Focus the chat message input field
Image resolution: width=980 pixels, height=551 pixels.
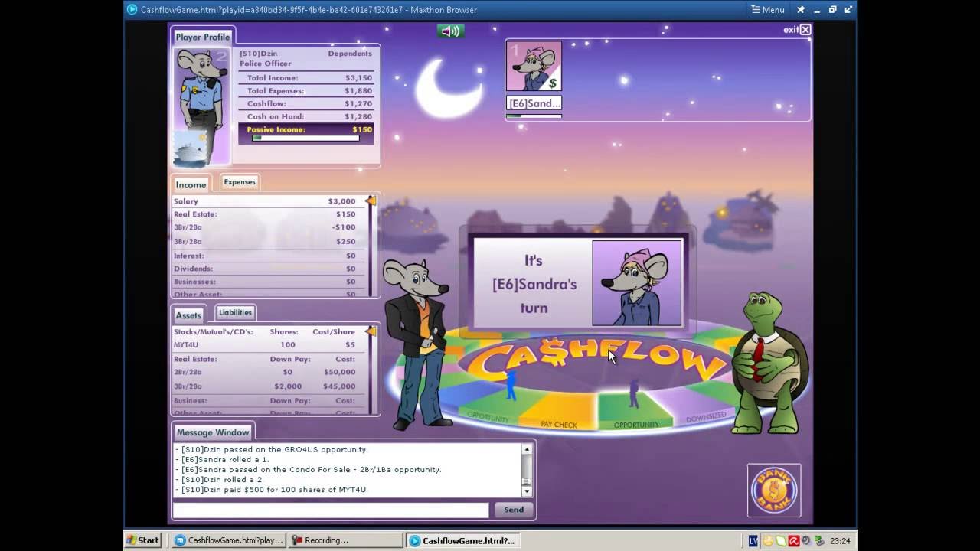pyautogui.click(x=331, y=510)
